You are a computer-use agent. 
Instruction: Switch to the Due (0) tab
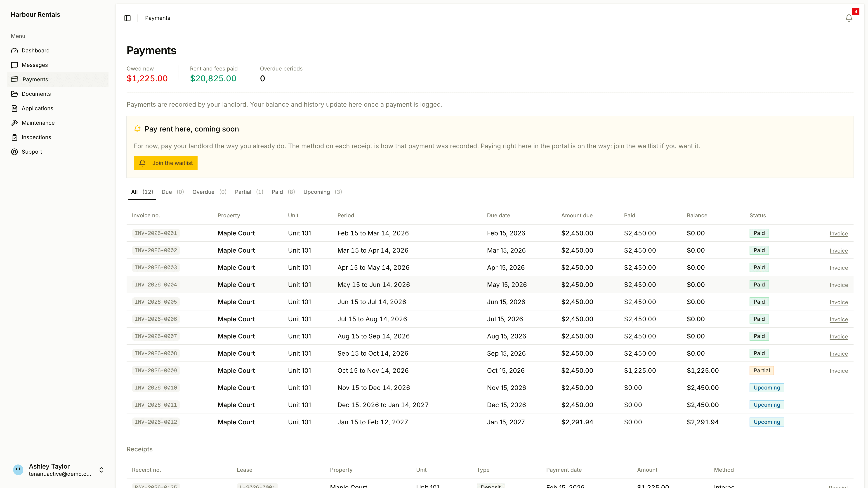(x=172, y=192)
